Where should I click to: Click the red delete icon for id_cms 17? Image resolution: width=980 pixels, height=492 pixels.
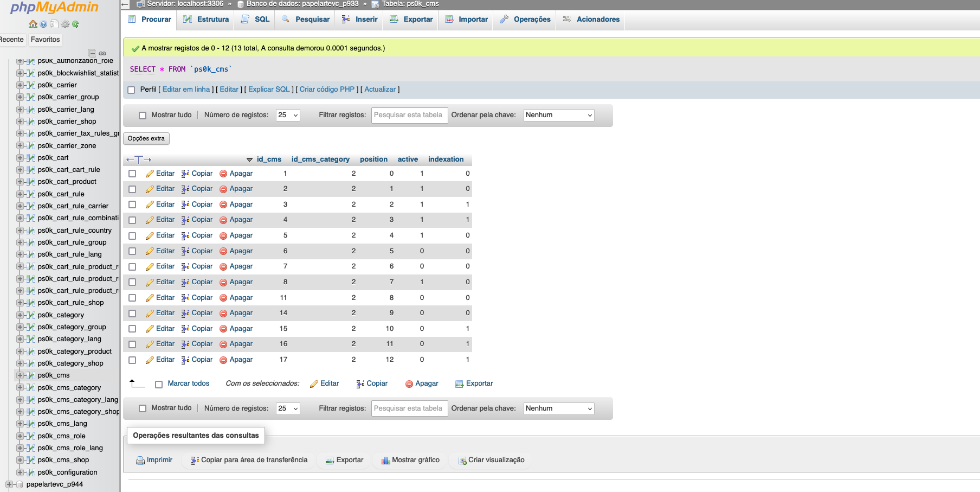pos(223,360)
